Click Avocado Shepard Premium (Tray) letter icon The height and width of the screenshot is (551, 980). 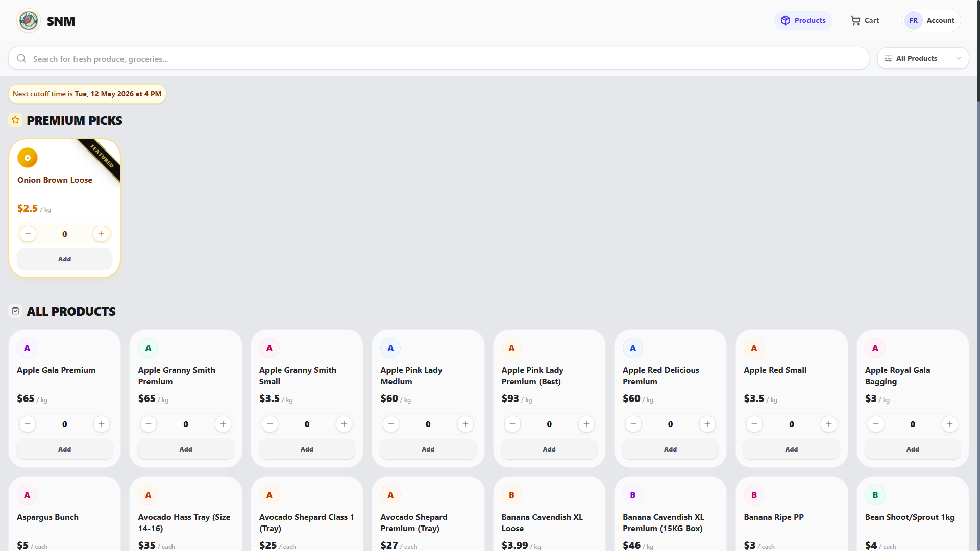(390, 495)
